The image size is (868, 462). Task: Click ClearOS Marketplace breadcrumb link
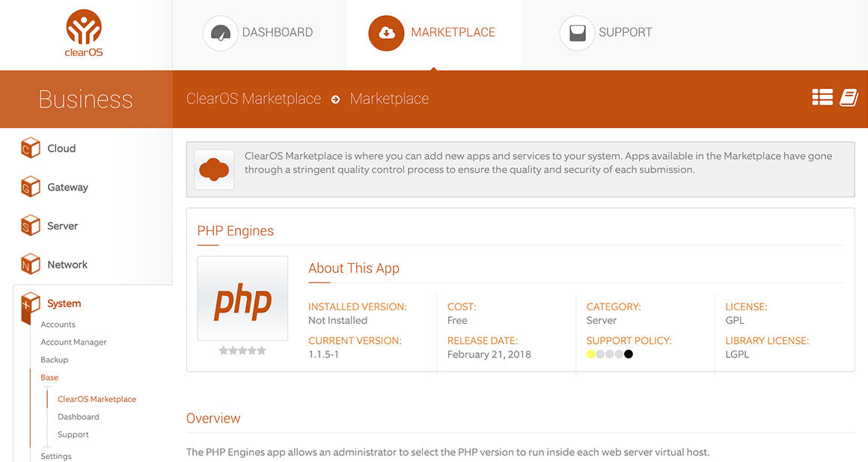pos(254,99)
